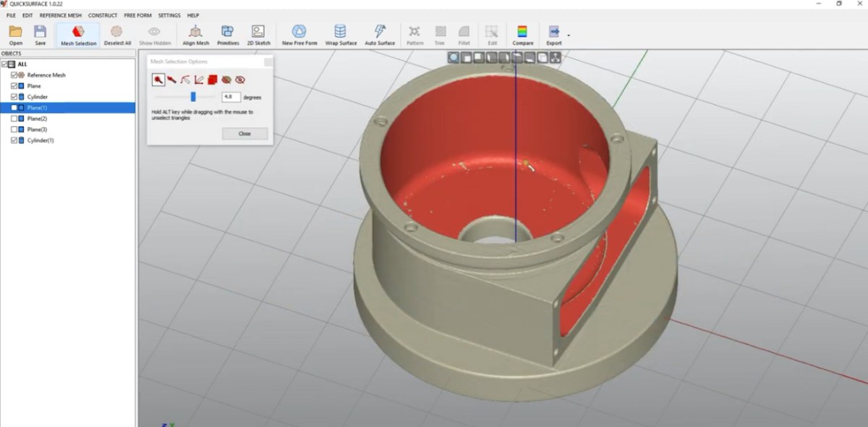Click the degrees value input field
The height and width of the screenshot is (427, 868).
(x=231, y=97)
